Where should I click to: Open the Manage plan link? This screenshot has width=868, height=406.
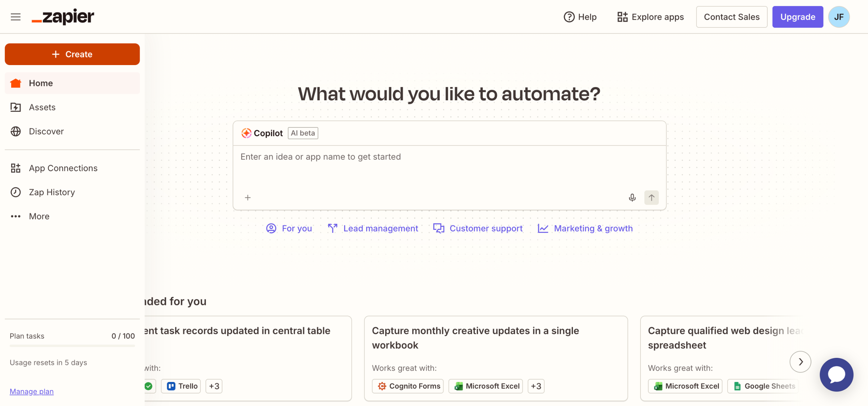tap(32, 391)
